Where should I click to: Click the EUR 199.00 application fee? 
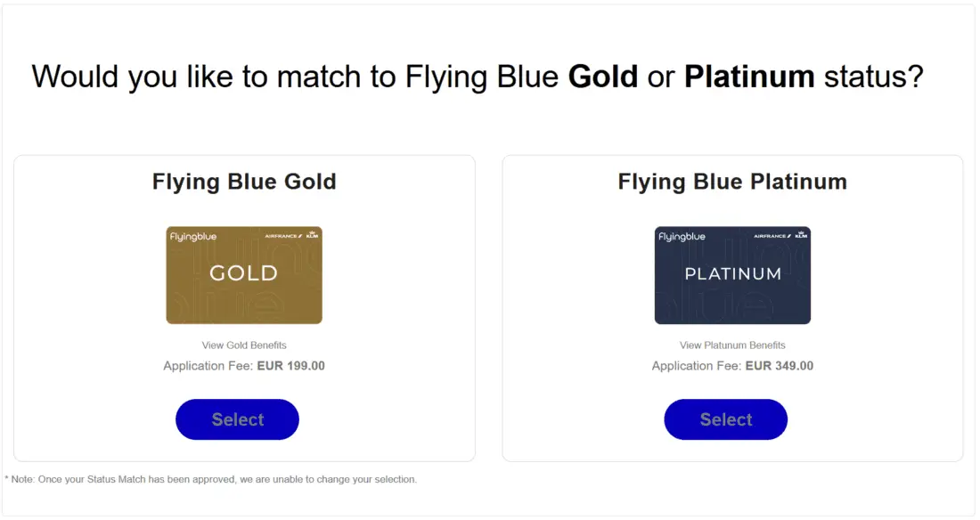point(290,366)
